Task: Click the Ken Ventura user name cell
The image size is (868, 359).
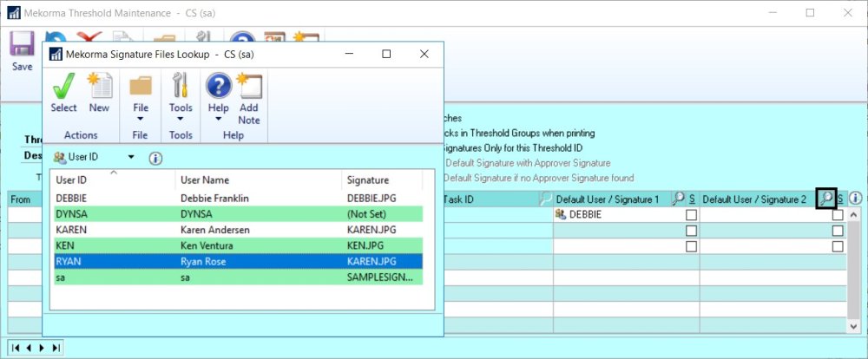Action: [x=206, y=245]
